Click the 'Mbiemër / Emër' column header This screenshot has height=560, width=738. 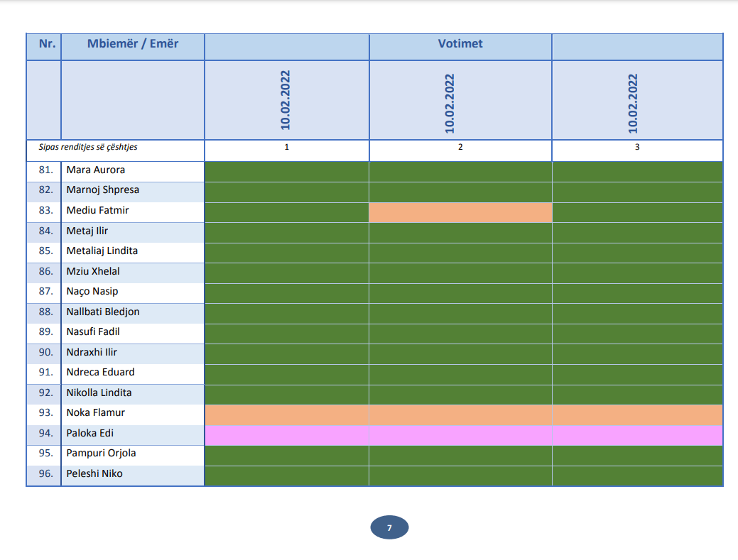(x=133, y=44)
